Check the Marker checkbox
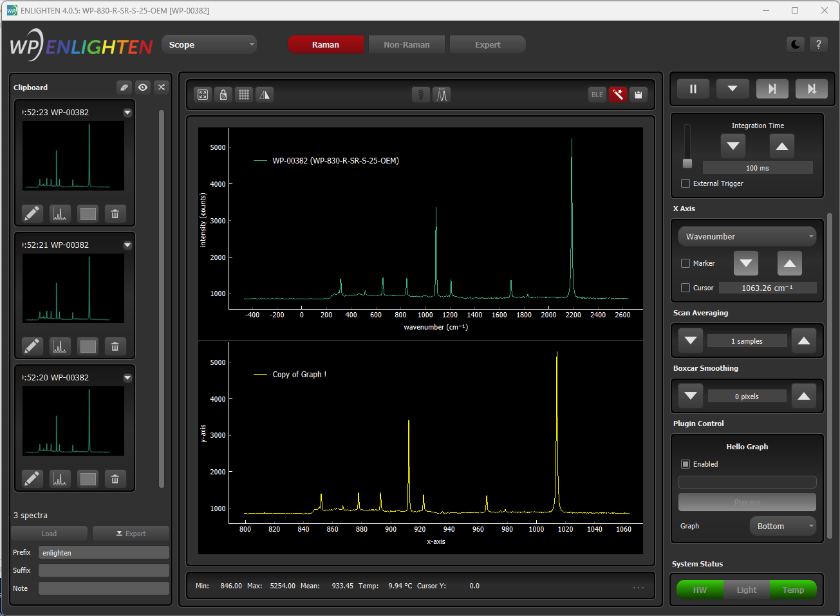 [686, 263]
